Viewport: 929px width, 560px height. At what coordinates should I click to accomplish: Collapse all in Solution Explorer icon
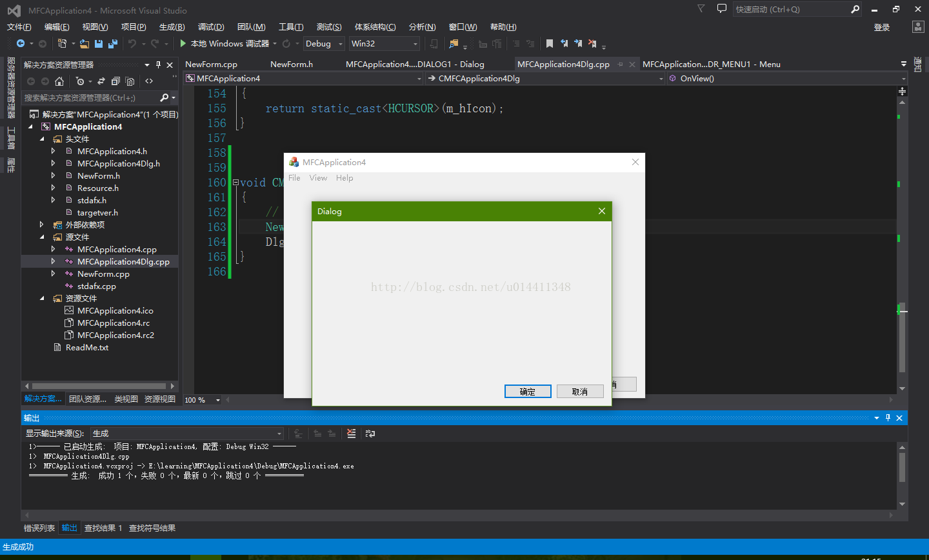(x=115, y=81)
